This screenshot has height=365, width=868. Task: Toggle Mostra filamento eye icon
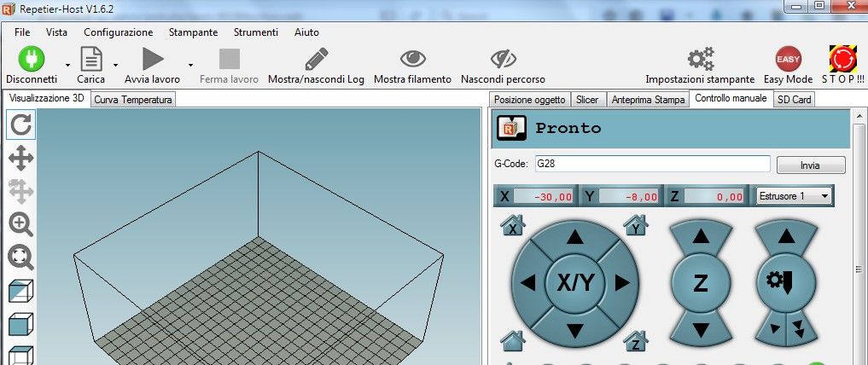(x=412, y=59)
